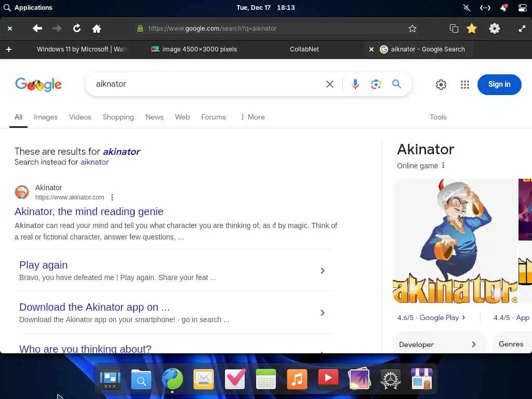This screenshot has height=399, width=532.
Task: Open more options next to Online game
Action: pyautogui.click(x=443, y=166)
